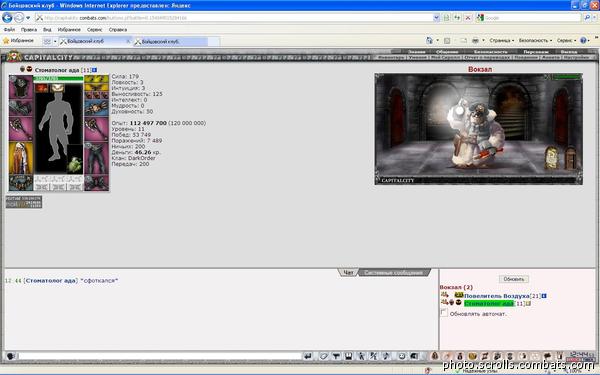
Task: Switch to the Чат tab
Action: click(x=348, y=272)
